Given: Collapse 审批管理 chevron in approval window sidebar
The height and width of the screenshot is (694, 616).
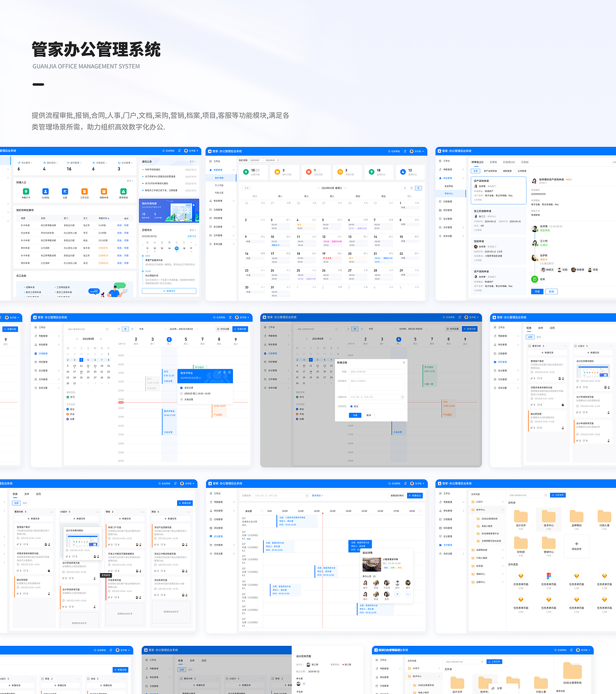Looking at the screenshot, I should point(463,178).
